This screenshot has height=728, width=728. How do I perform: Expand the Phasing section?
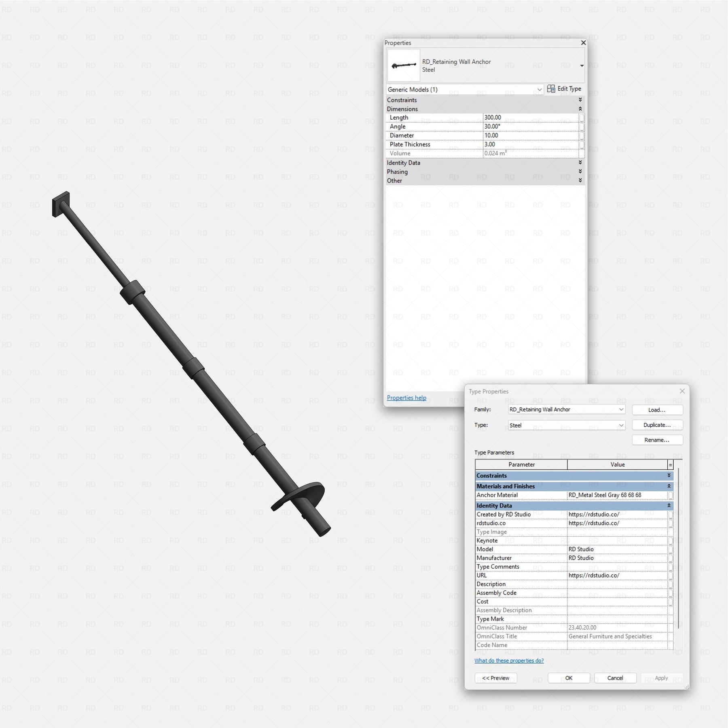click(580, 171)
